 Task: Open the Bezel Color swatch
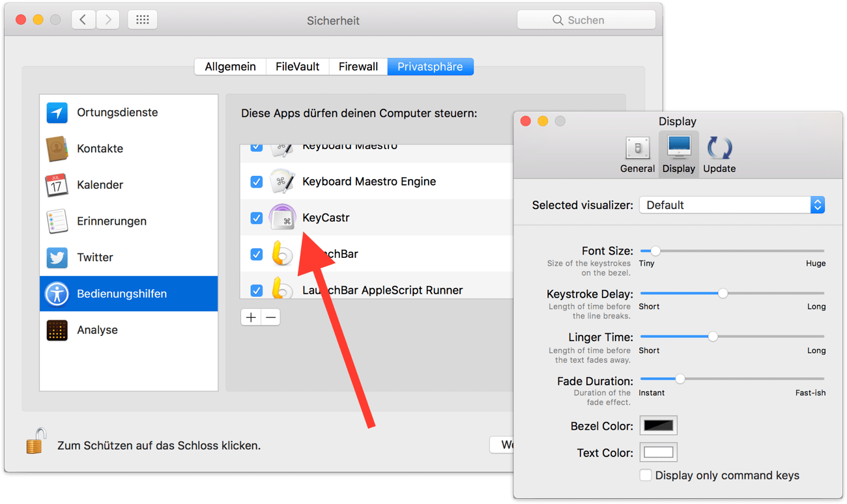pos(658,426)
